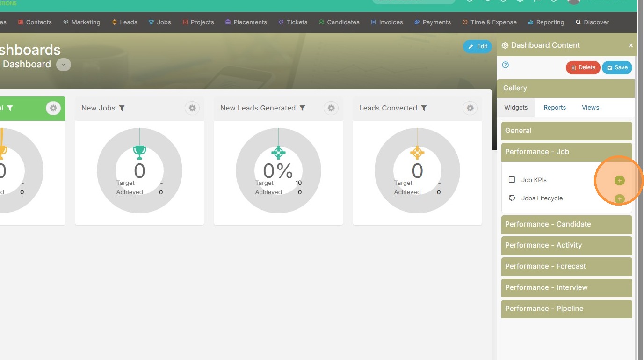
Task: Collapse the Performance - Job section
Action: pos(567,152)
